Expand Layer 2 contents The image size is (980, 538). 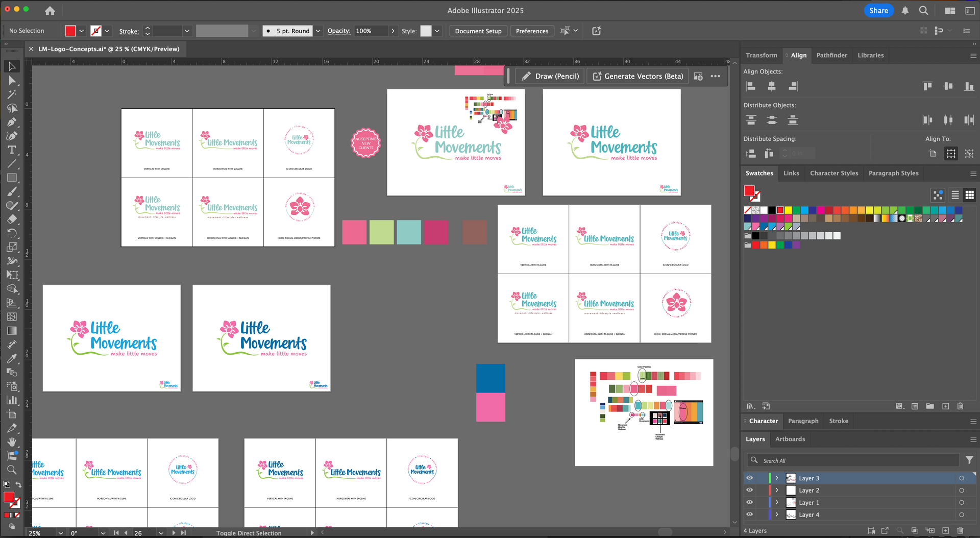tap(777, 491)
